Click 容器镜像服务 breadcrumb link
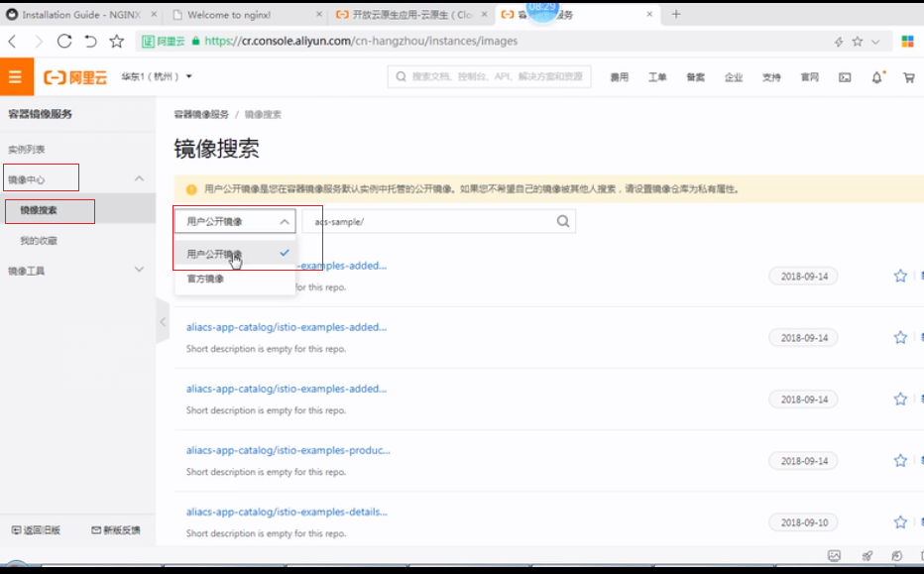The width and height of the screenshot is (924, 574). pyautogui.click(x=201, y=114)
